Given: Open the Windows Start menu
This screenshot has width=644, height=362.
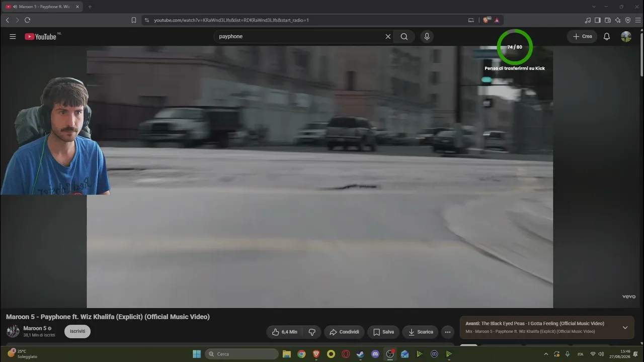Looking at the screenshot, I should [197, 354].
